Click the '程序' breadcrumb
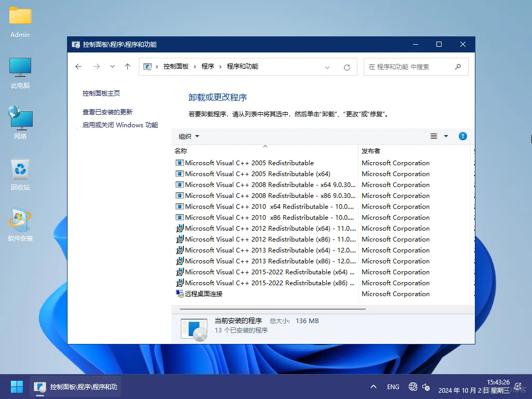Image resolution: width=532 pixels, height=399 pixels. (208, 66)
